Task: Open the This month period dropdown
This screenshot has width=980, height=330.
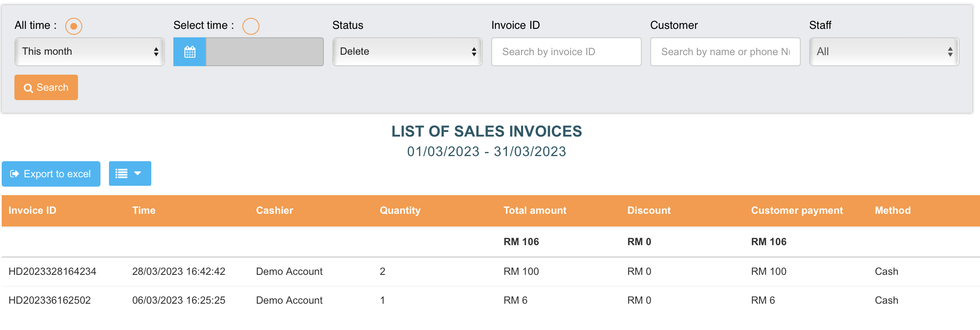Action: coord(89,52)
